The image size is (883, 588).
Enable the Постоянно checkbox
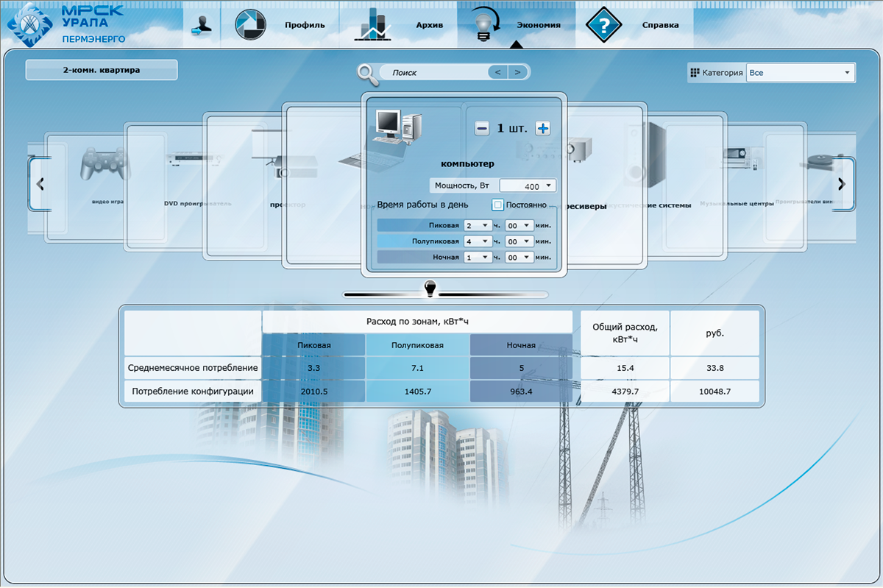pos(498,205)
